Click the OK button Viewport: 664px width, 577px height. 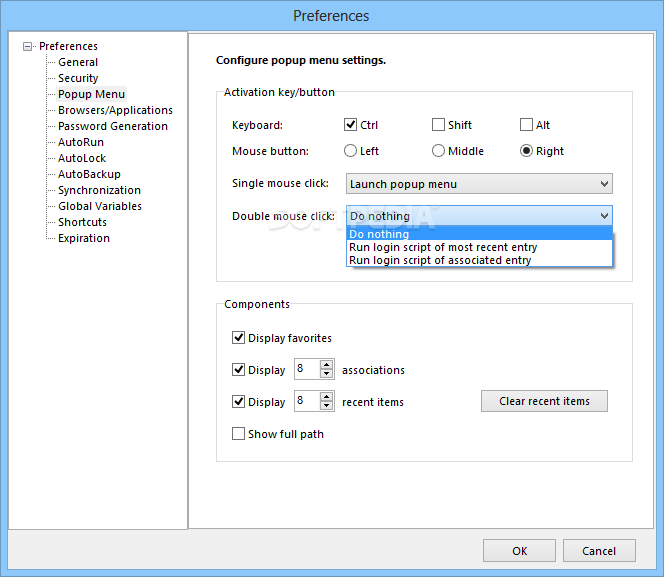coord(519,551)
